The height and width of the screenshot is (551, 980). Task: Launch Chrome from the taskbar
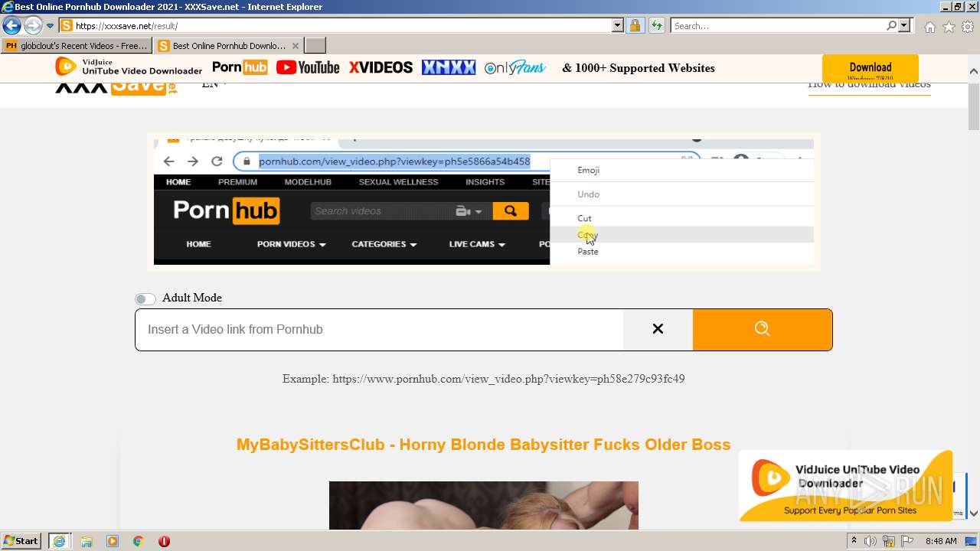point(138,541)
